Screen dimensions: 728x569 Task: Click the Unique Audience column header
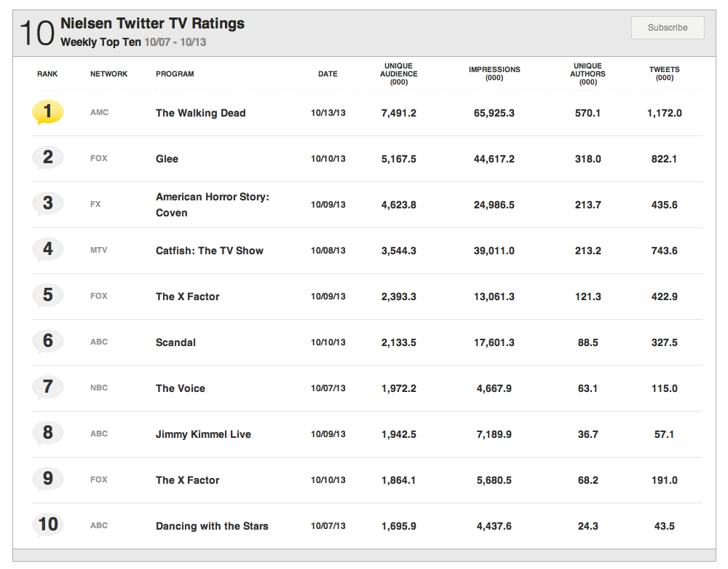point(399,74)
